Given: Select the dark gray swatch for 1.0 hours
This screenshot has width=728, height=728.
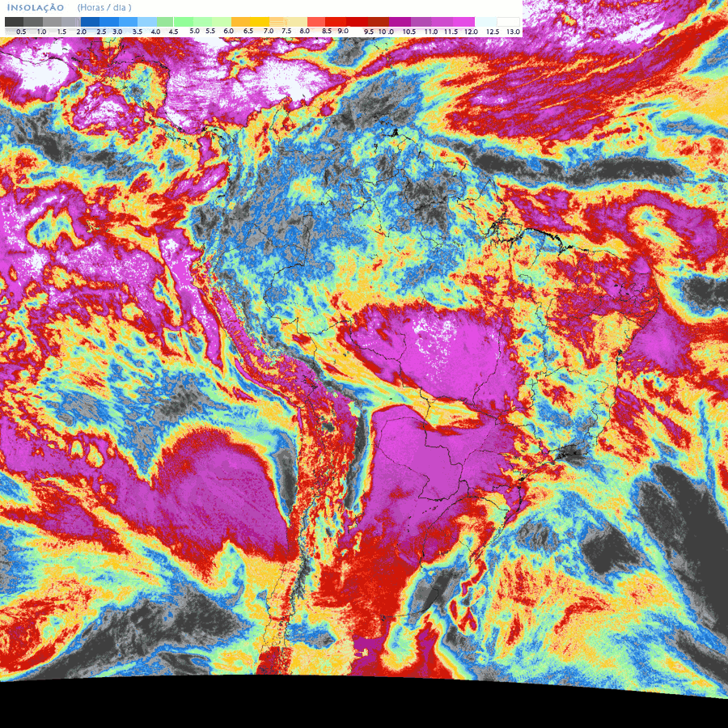Looking at the screenshot, I should click(33, 22).
